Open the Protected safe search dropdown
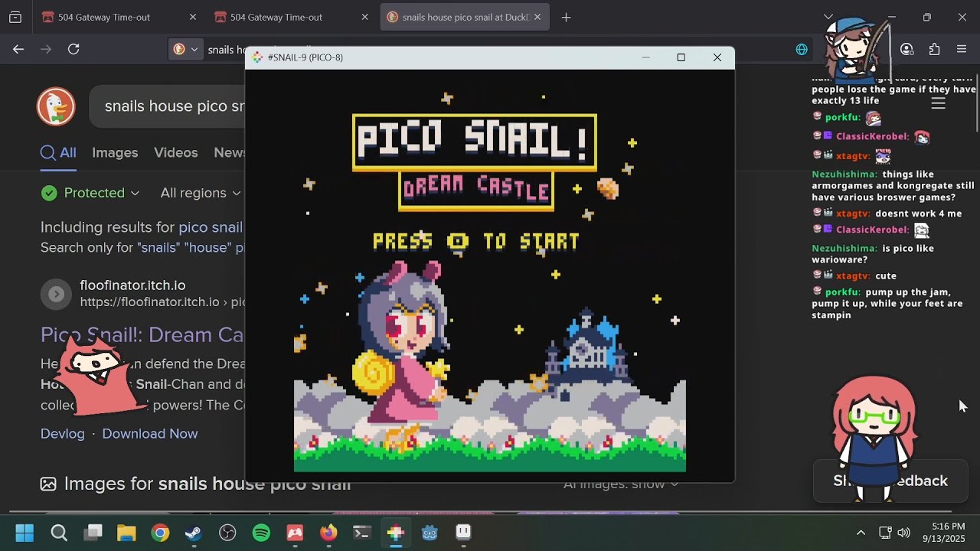The width and height of the screenshot is (980, 551). [90, 193]
